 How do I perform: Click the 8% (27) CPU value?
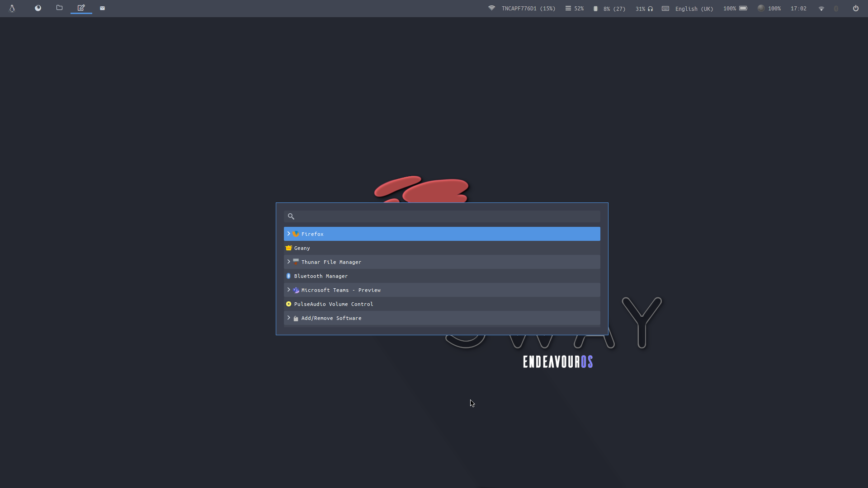coord(614,9)
